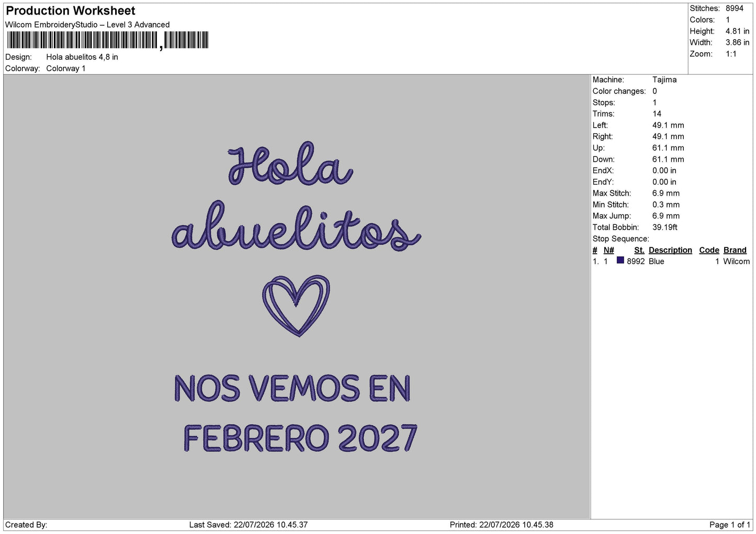Image resolution: width=756 pixels, height=534 pixels.
Task: Click the 'Blue' thread description
Action: click(657, 262)
